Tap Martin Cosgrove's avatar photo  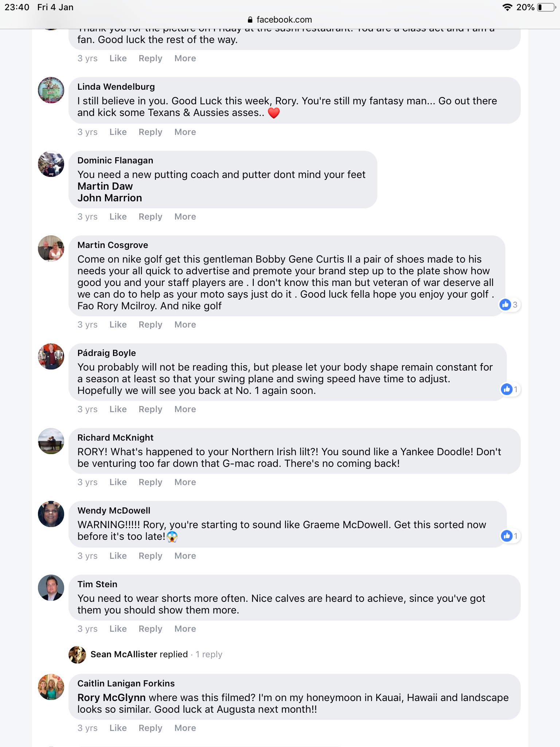click(51, 248)
